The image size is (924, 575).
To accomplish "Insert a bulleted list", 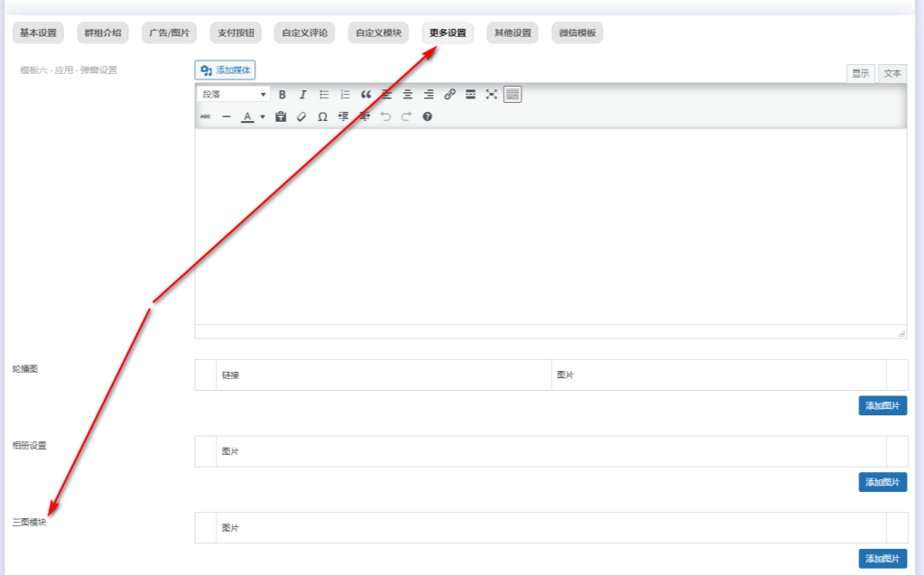I will coord(324,94).
